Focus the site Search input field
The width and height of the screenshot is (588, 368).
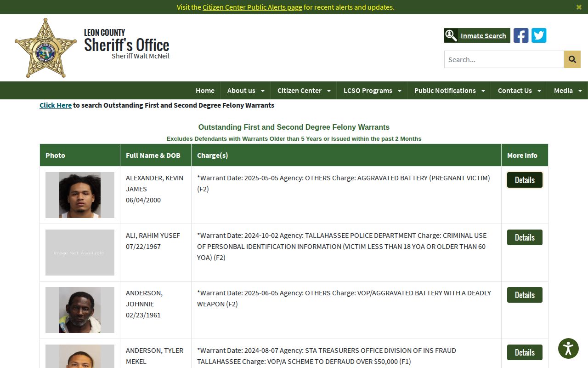[504, 59]
